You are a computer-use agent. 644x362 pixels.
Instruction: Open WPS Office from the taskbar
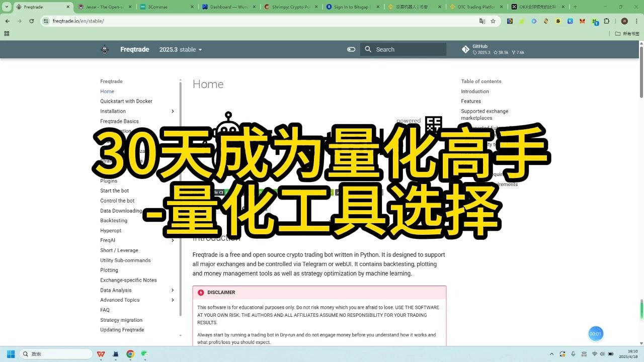pyautogui.click(x=101, y=354)
